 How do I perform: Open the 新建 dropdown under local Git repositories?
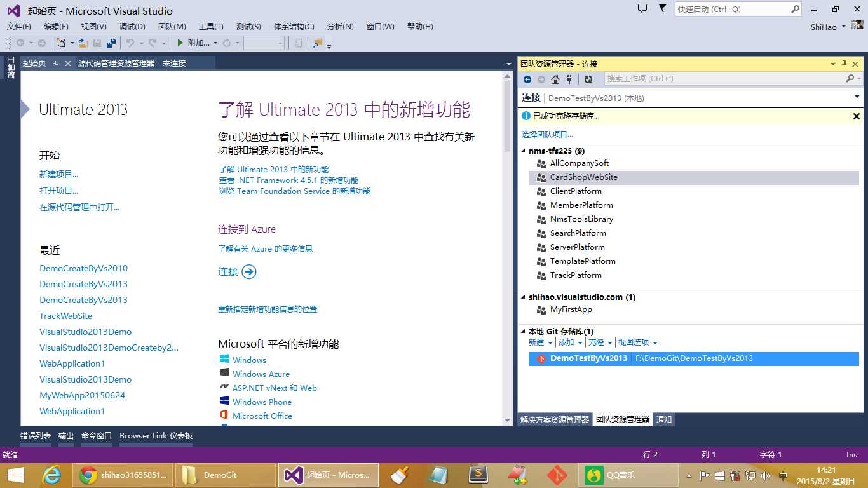[541, 342]
